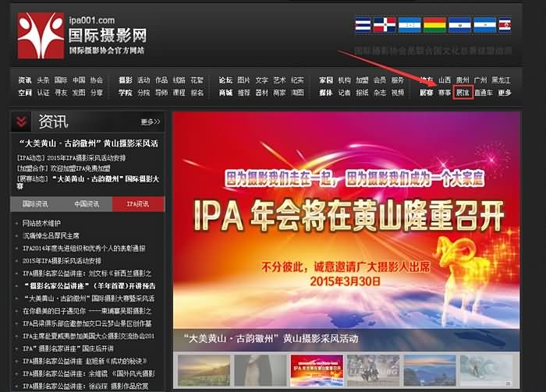Open the 山西 regional link
This screenshot has height=392, width=546.
(445, 80)
